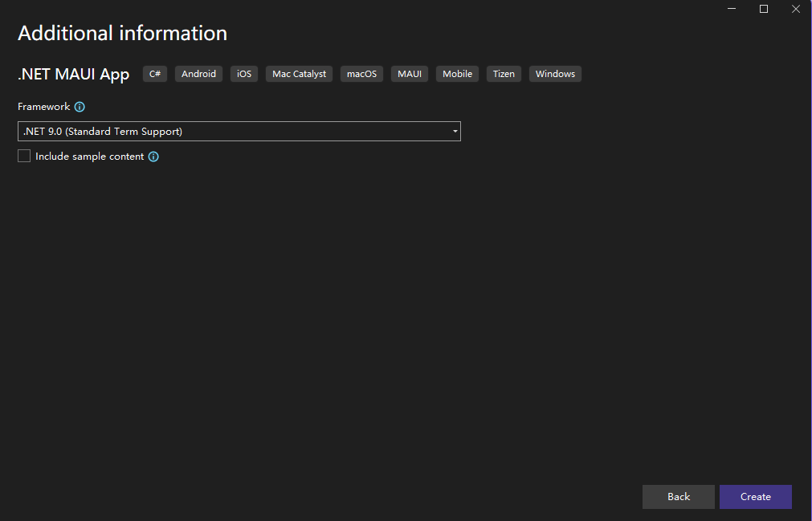Click the Additional information heading
The width and height of the screenshot is (812, 521).
click(123, 33)
